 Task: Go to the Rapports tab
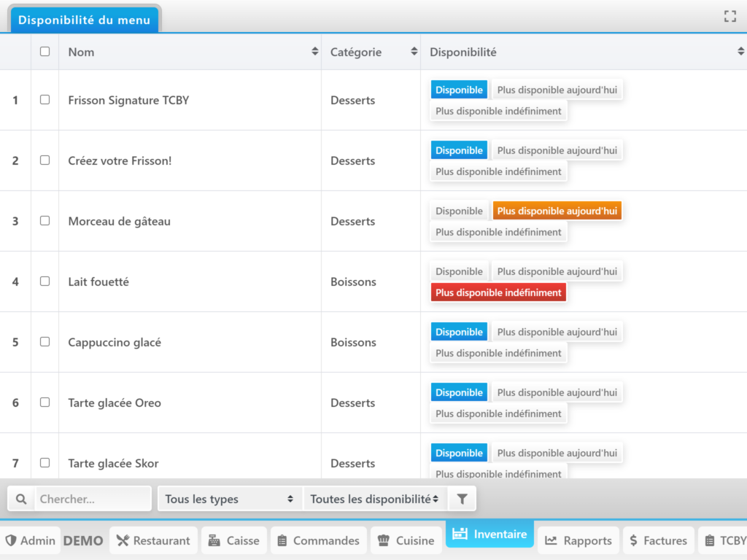tap(578, 540)
